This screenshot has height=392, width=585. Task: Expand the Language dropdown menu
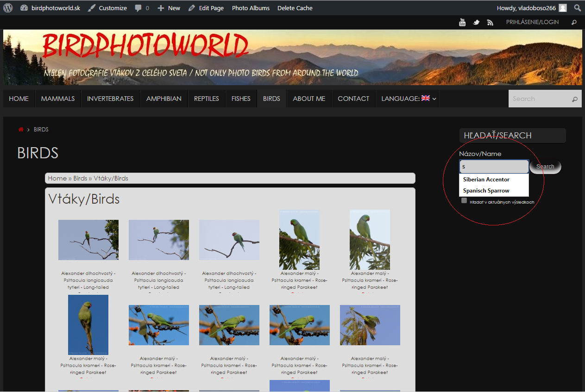click(409, 99)
